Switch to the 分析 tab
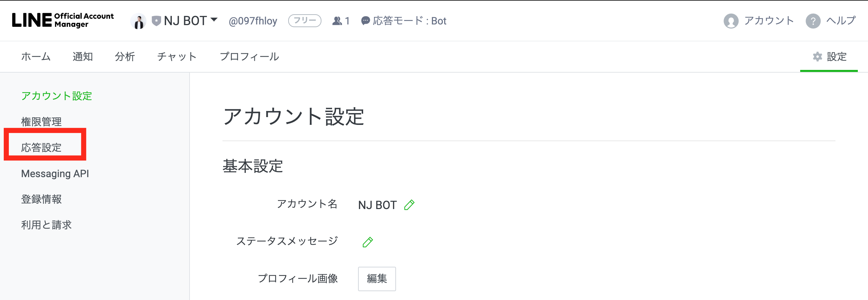This screenshot has height=300, width=868. pyautogui.click(x=125, y=56)
